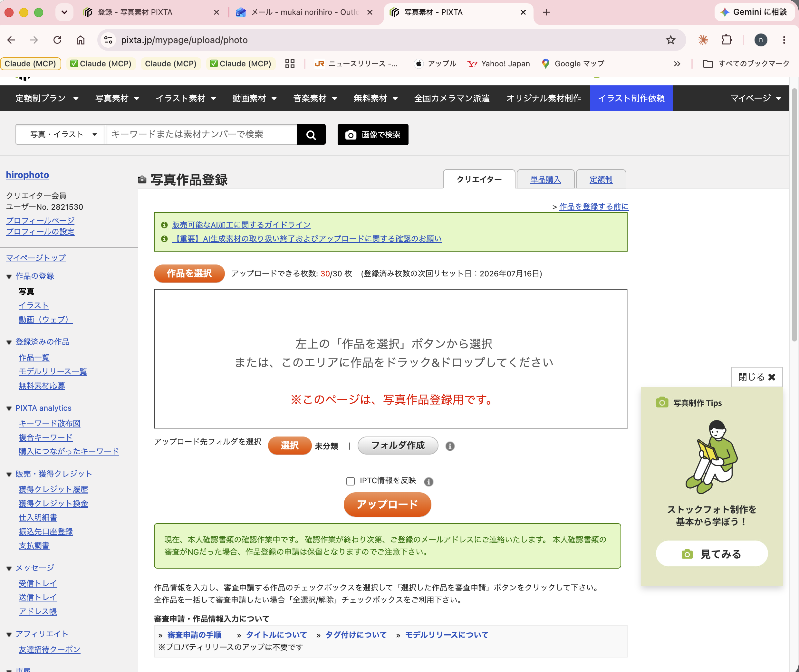Click the 画像で検索 button
799x672 pixels.
[x=373, y=134]
